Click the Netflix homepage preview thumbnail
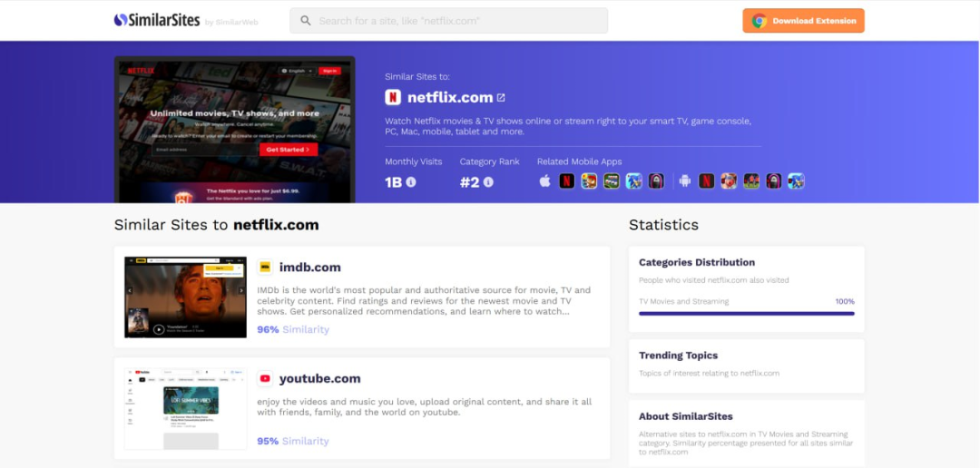980x468 pixels. click(x=234, y=130)
